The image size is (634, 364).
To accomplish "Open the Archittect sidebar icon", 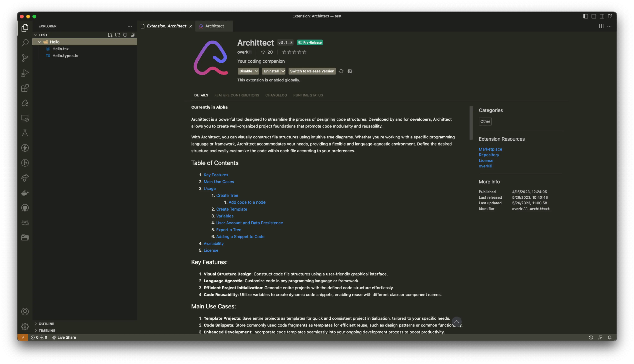I will click(x=25, y=103).
